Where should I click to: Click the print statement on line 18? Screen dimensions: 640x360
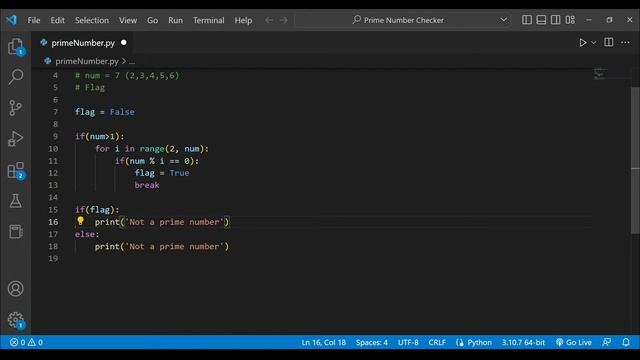tap(162, 247)
